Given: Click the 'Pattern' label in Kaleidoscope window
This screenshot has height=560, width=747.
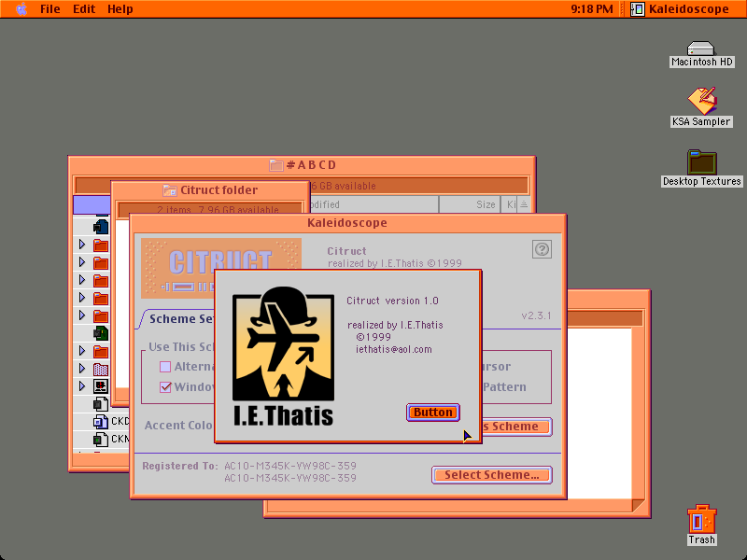Looking at the screenshot, I should click(504, 387).
